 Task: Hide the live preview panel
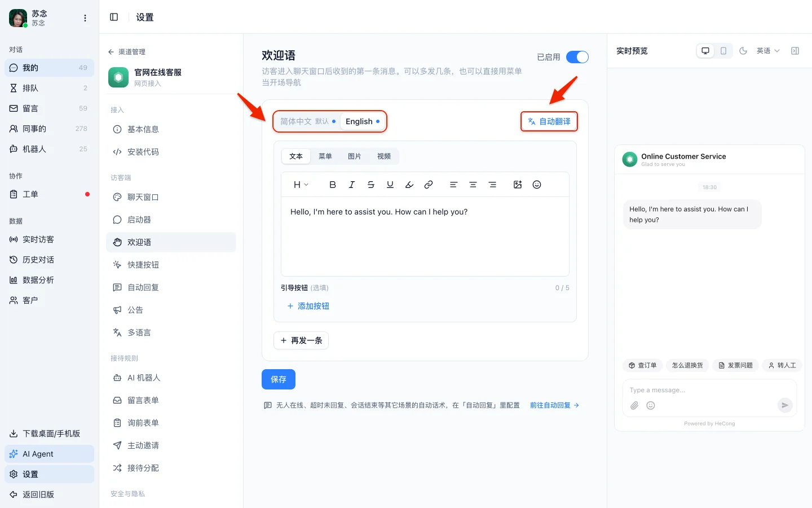click(x=795, y=51)
